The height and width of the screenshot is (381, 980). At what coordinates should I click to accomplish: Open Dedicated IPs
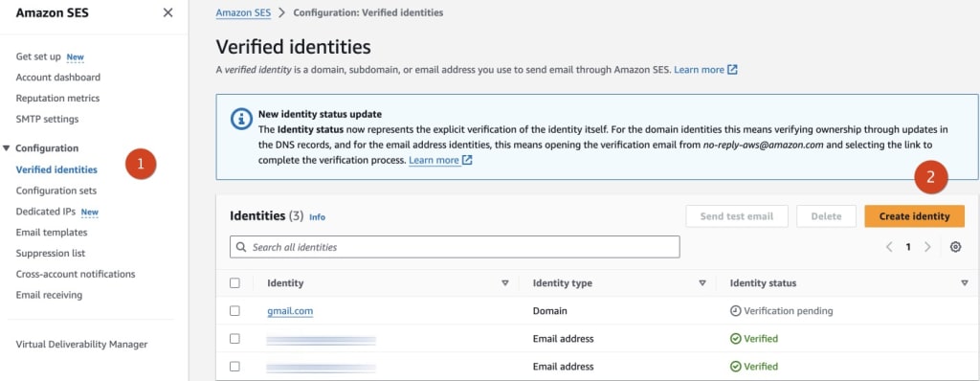[46, 212]
